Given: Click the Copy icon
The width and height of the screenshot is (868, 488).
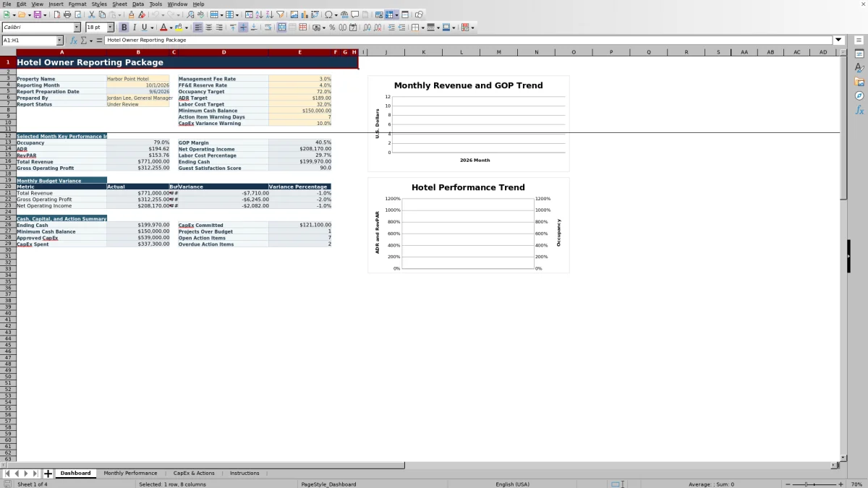Looking at the screenshot, I should pyautogui.click(x=102, y=14).
